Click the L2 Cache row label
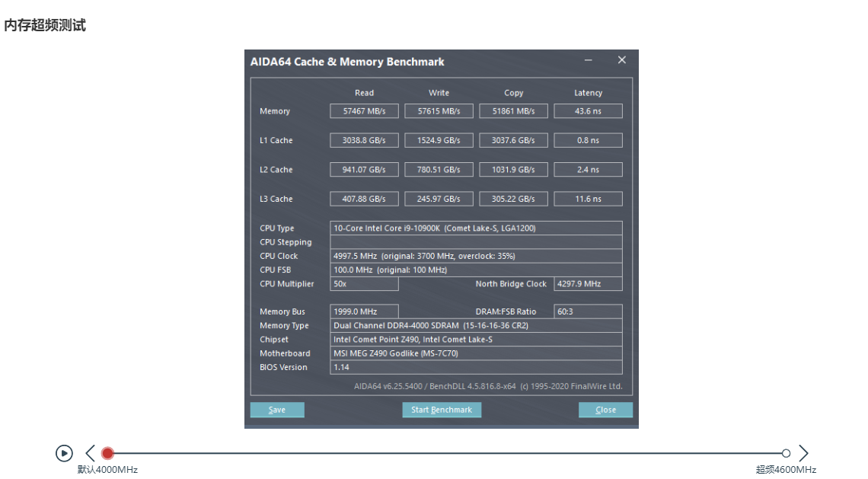Viewport: 868px width, 479px height. [x=276, y=170]
